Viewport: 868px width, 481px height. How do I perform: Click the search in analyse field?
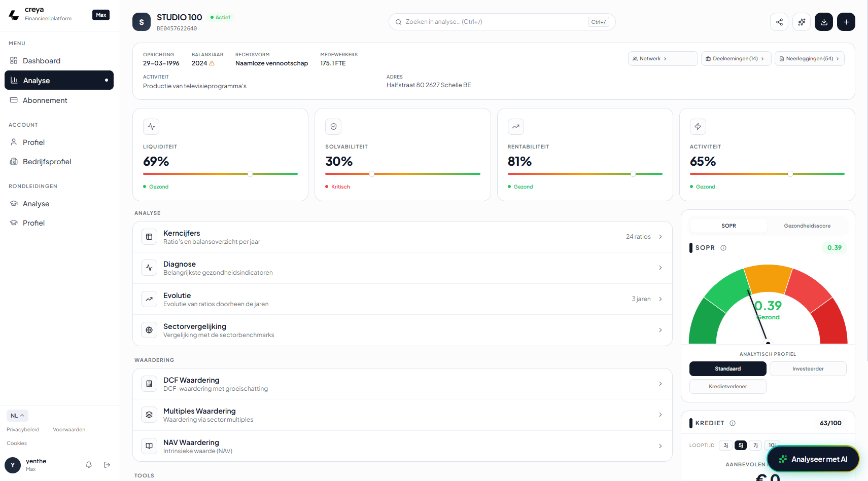[x=502, y=22]
